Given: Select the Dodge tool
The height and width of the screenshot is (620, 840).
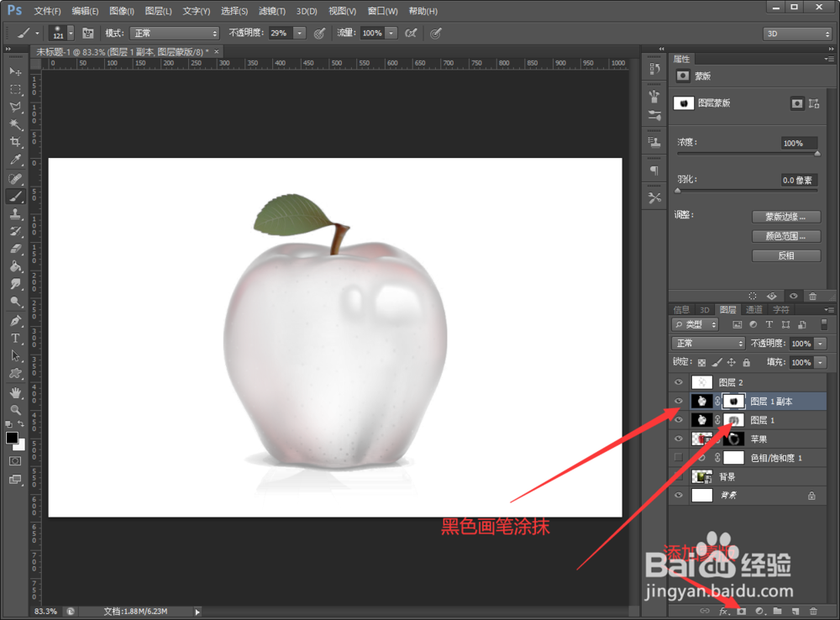Looking at the screenshot, I should pyautogui.click(x=15, y=302).
